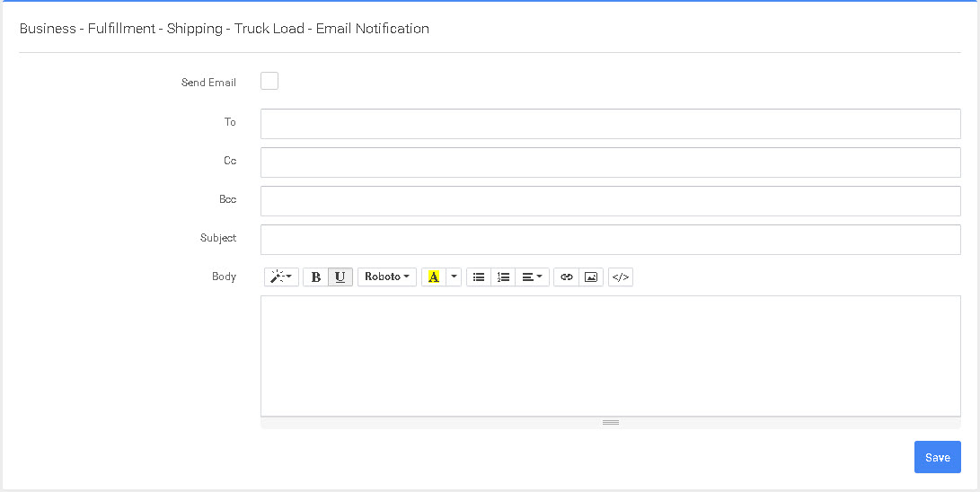Open the Roboto font family dropdown
The image size is (980, 492).
pyautogui.click(x=387, y=277)
